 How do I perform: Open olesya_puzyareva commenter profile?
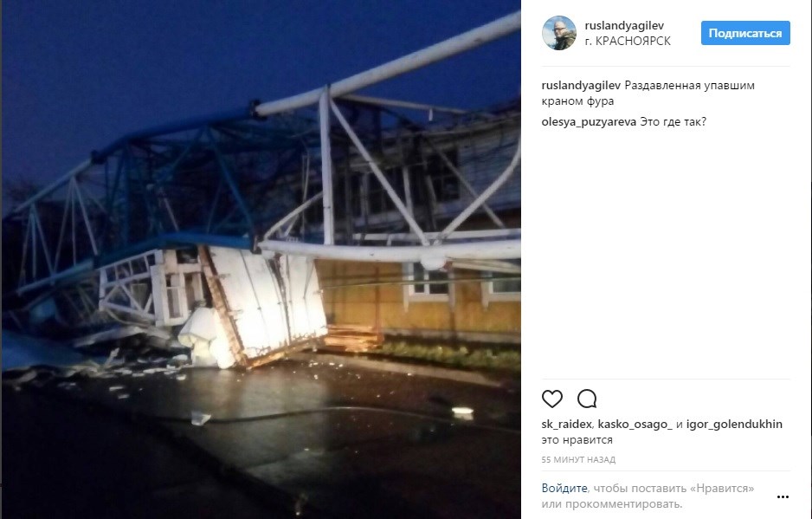[589, 122]
